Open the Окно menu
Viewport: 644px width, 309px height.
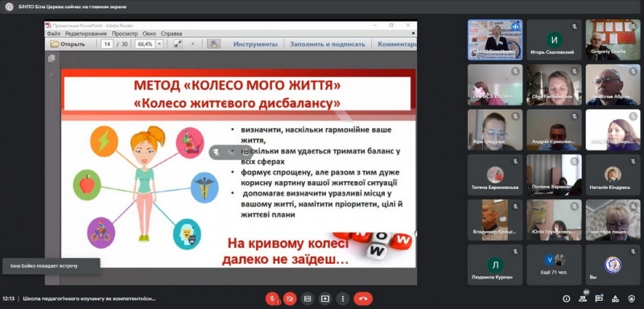(x=149, y=34)
